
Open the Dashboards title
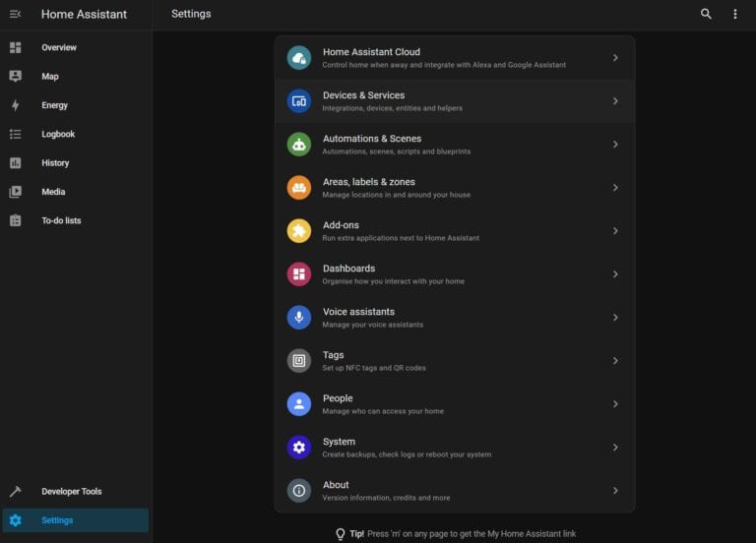(x=348, y=269)
